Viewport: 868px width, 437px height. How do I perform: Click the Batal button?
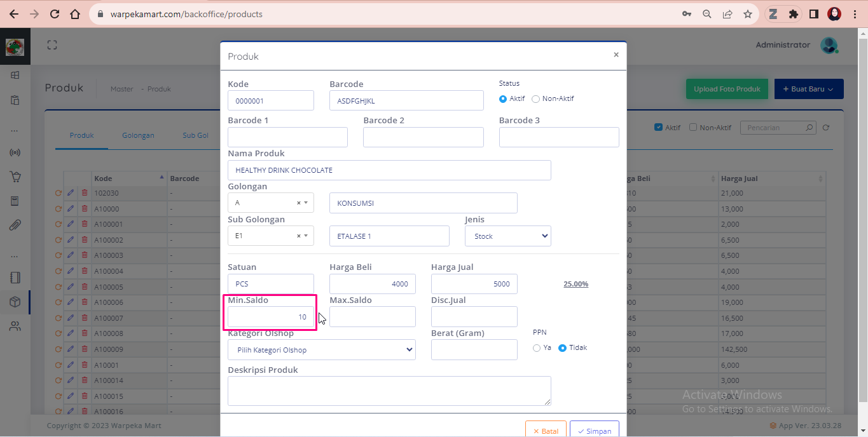(546, 430)
